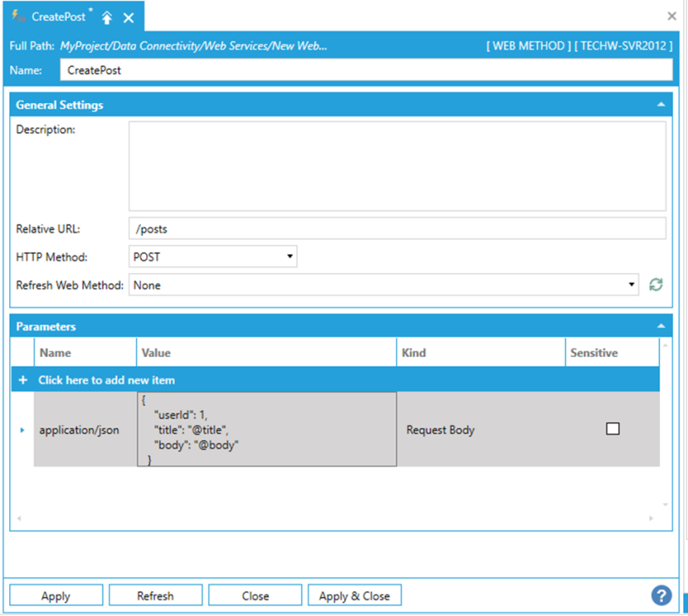Close the CreatePost tab with its X

[129, 17]
